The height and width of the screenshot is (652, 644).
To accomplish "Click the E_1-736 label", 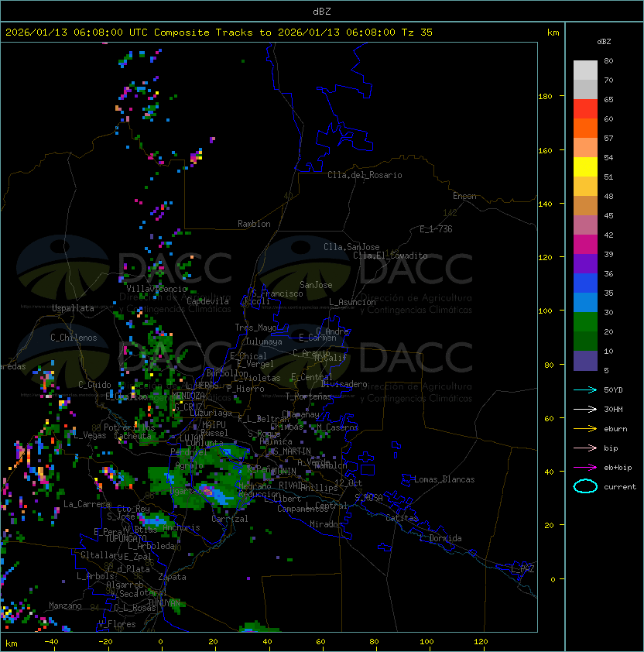I will pyautogui.click(x=436, y=229).
